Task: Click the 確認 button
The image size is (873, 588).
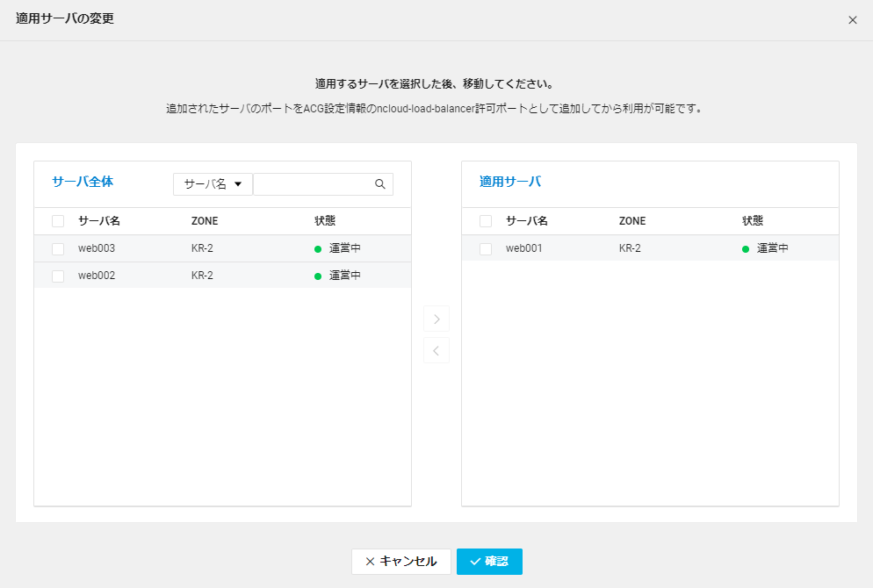Action: 489,562
